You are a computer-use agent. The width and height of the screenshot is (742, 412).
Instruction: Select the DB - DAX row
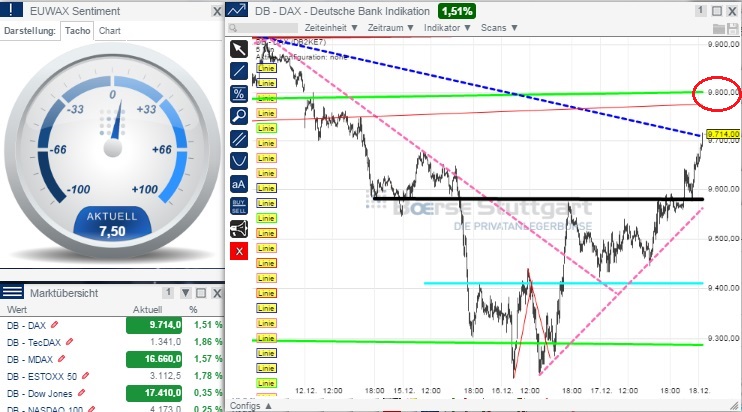point(112,325)
